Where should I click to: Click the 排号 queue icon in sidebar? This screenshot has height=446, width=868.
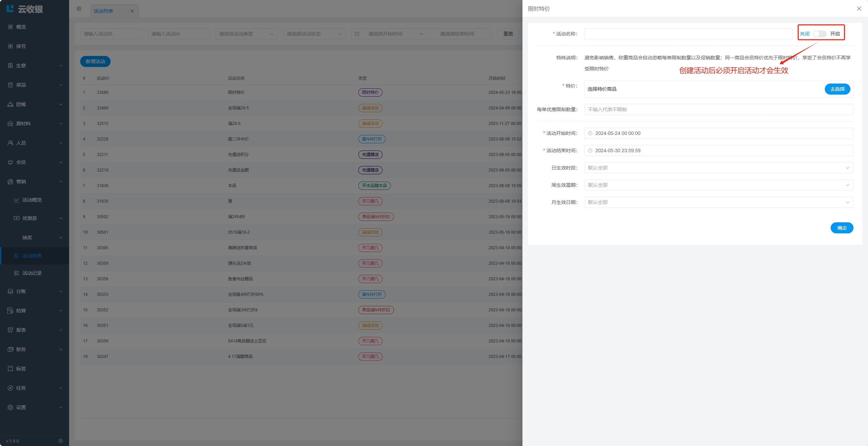point(10,46)
